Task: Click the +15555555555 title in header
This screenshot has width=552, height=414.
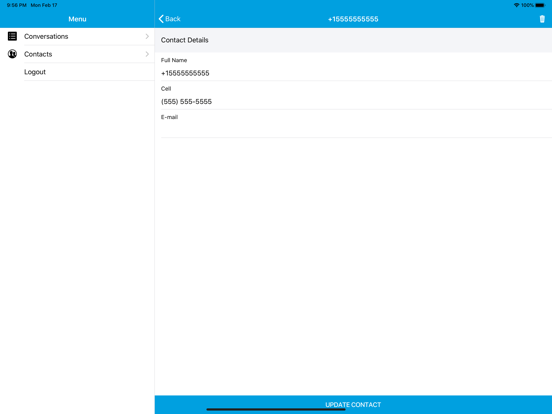Action: 353,19
